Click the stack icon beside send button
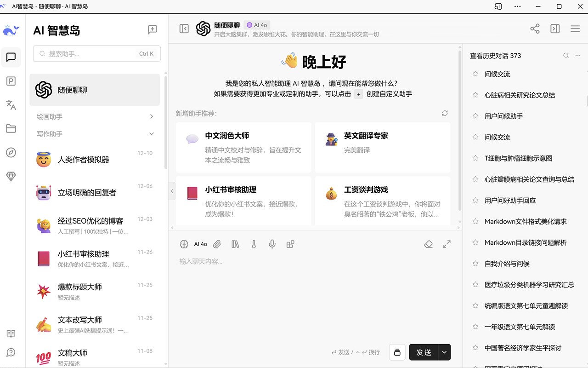 [x=397, y=352]
